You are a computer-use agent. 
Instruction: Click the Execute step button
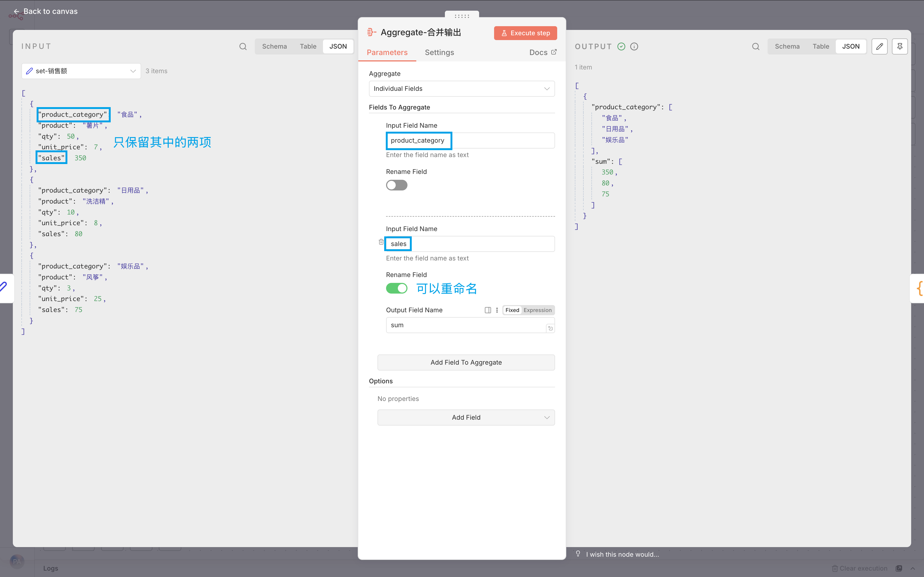tap(525, 33)
